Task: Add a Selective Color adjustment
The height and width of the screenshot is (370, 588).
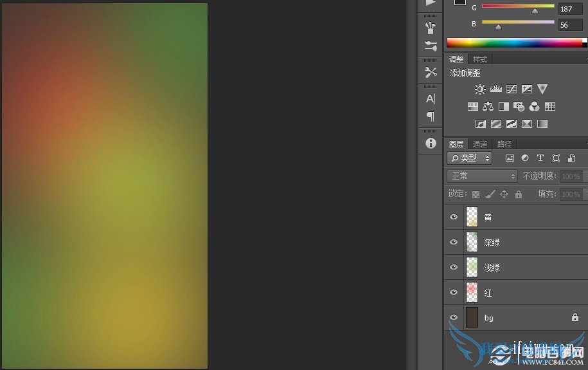Action: (527, 124)
